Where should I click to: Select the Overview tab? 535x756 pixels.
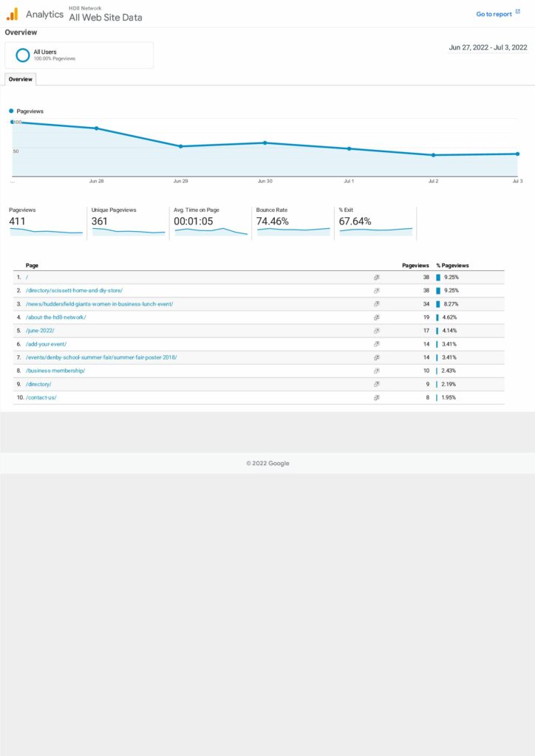20,79
